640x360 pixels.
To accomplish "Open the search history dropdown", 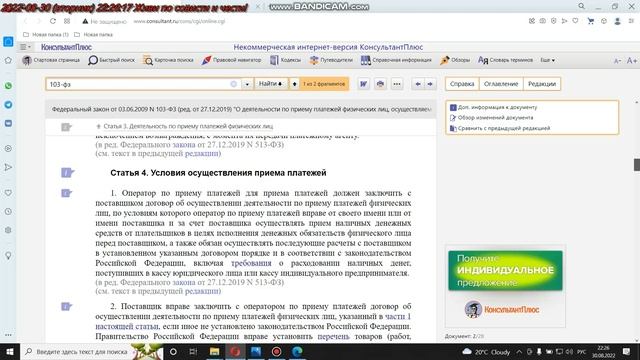I will [x=247, y=84].
